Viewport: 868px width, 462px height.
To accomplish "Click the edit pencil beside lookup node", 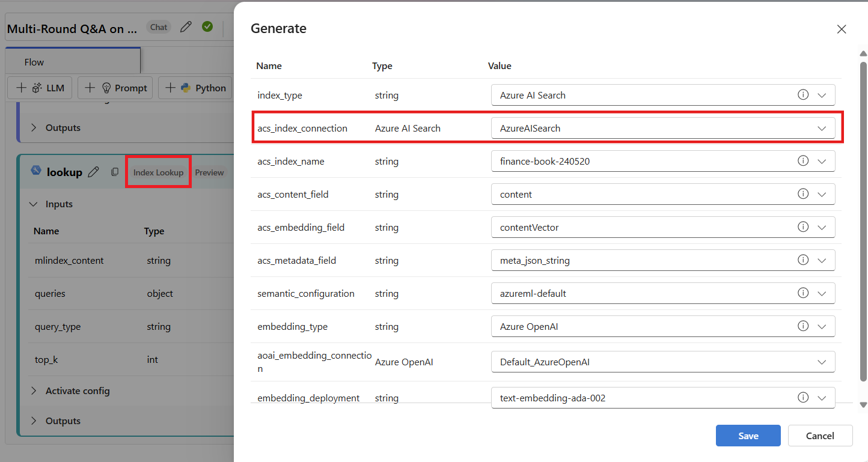I will point(93,172).
